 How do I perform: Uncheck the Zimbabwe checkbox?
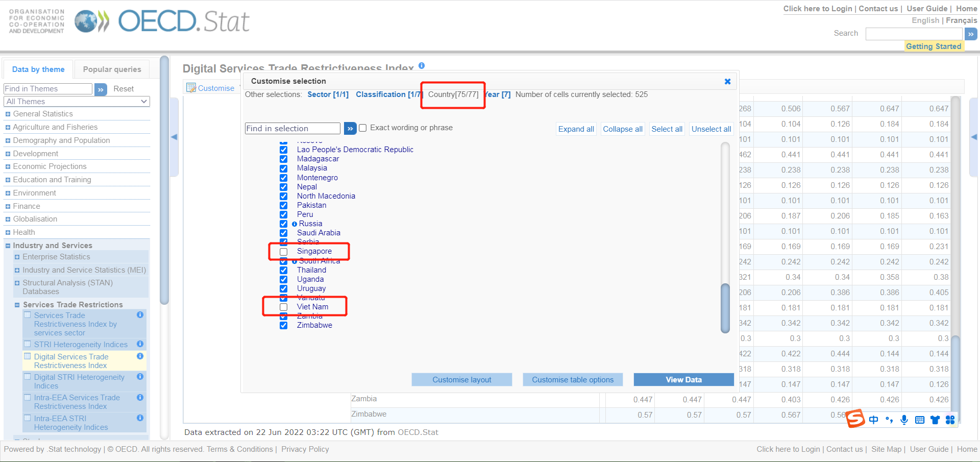(284, 326)
